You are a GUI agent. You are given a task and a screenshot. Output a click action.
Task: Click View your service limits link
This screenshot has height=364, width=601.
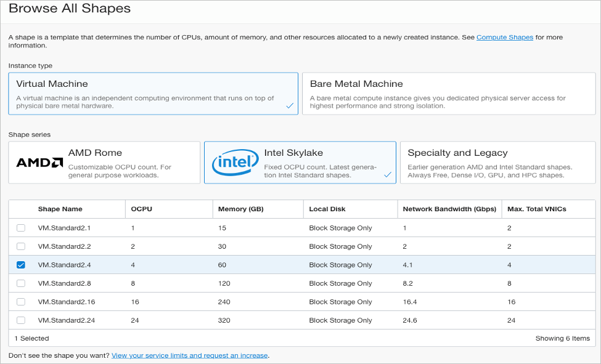(189, 355)
